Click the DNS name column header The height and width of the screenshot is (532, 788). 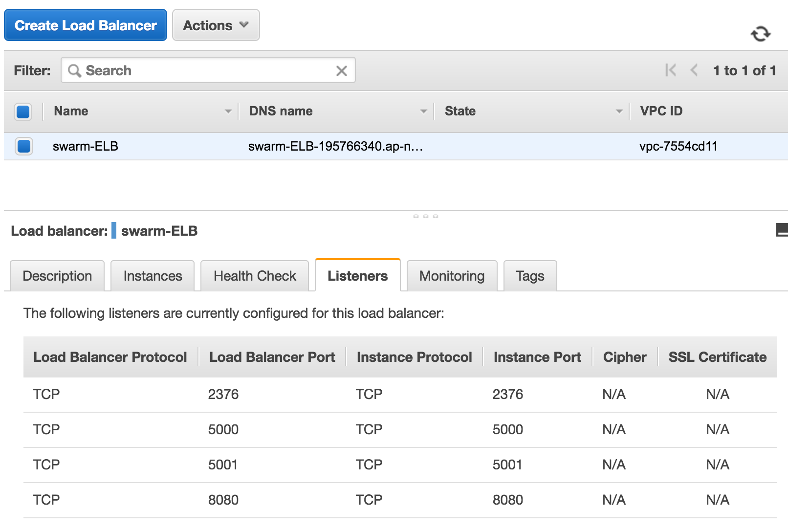click(x=281, y=111)
